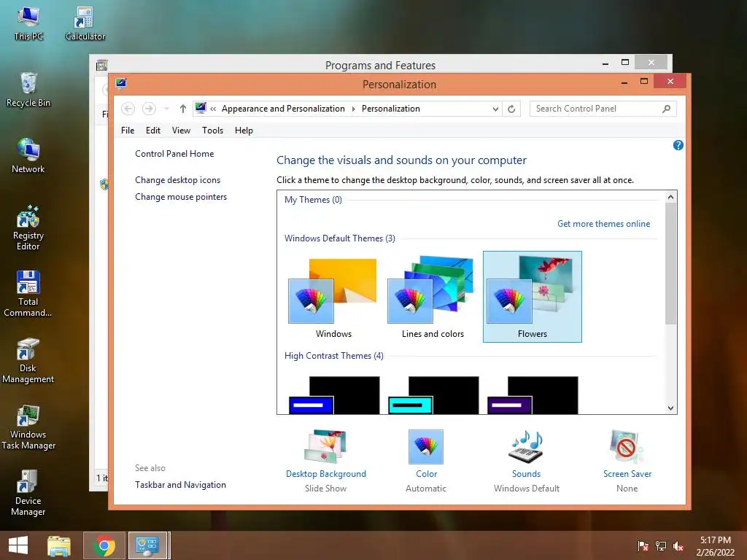The height and width of the screenshot is (560, 747).
Task: Click the Control Panel taskbar button
Action: pyautogui.click(x=147, y=545)
